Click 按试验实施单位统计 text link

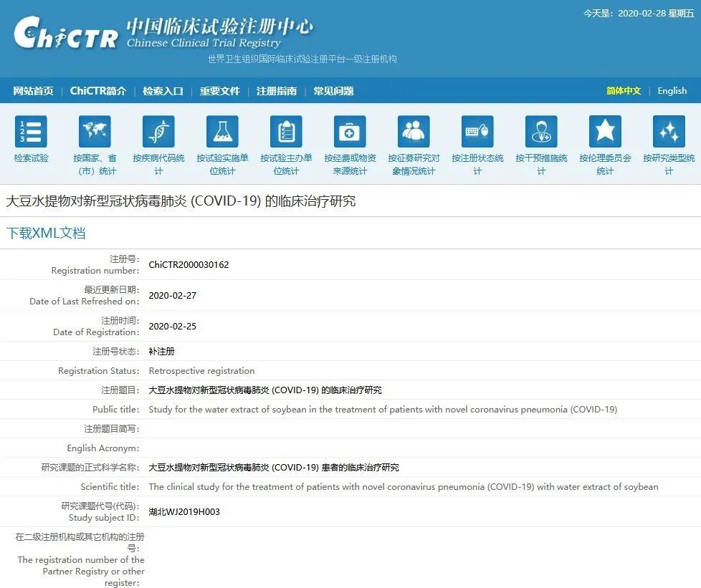pyautogui.click(x=222, y=165)
